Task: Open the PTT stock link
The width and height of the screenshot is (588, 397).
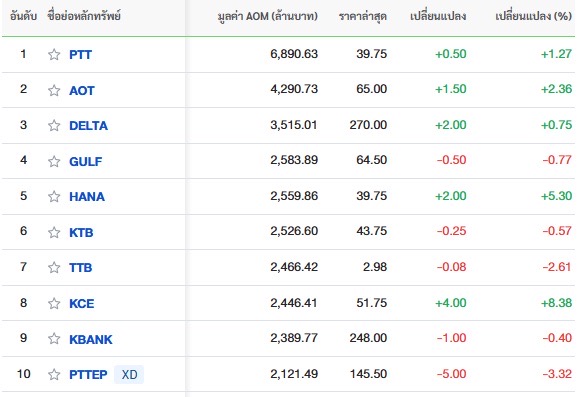Action: point(80,55)
